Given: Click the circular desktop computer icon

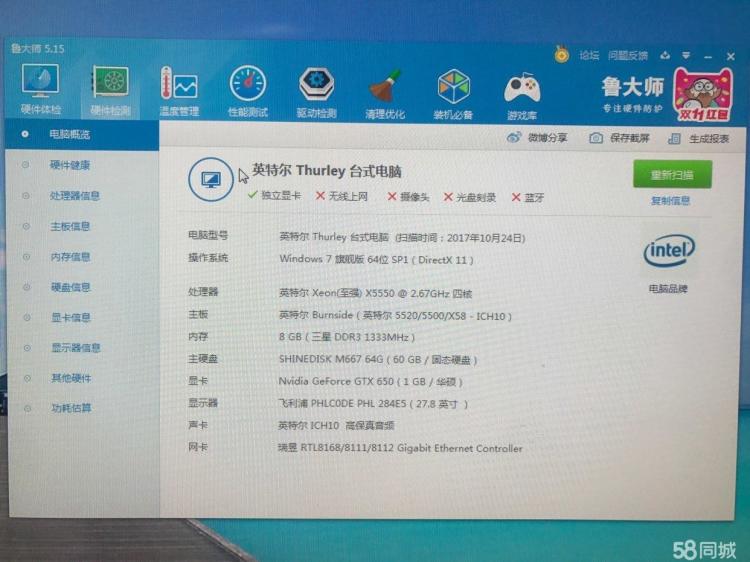Looking at the screenshot, I should [210, 179].
